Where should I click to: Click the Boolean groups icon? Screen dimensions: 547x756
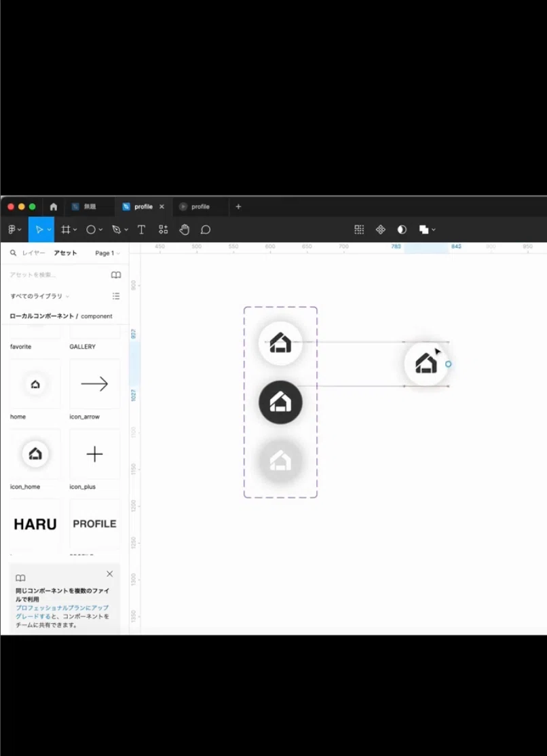coord(423,229)
